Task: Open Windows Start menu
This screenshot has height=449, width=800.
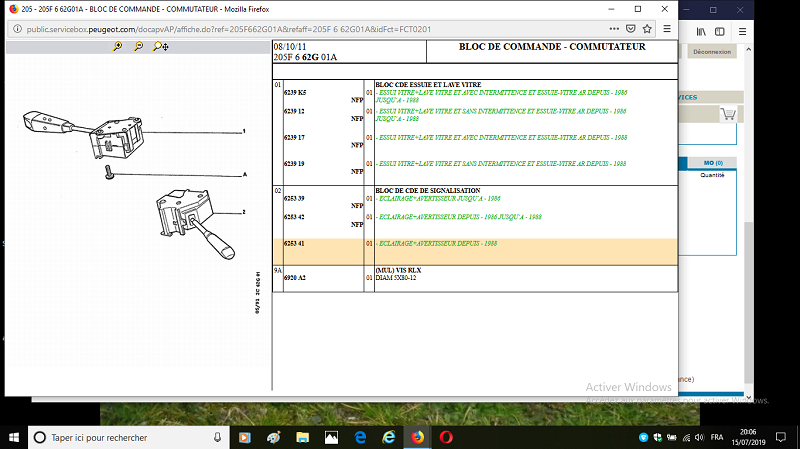Action: pos(14,437)
